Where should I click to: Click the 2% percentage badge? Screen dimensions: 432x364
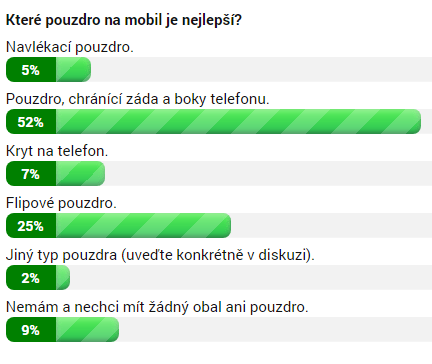pyautogui.click(x=31, y=277)
